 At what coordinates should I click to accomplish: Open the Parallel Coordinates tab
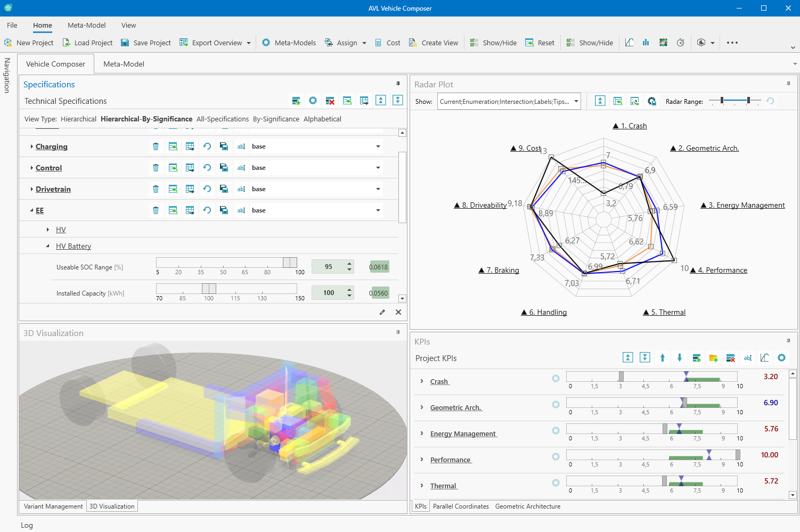pyautogui.click(x=461, y=506)
